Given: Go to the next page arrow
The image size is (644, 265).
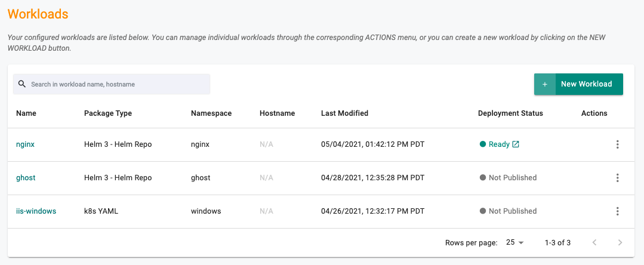Looking at the screenshot, I should [x=620, y=242].
